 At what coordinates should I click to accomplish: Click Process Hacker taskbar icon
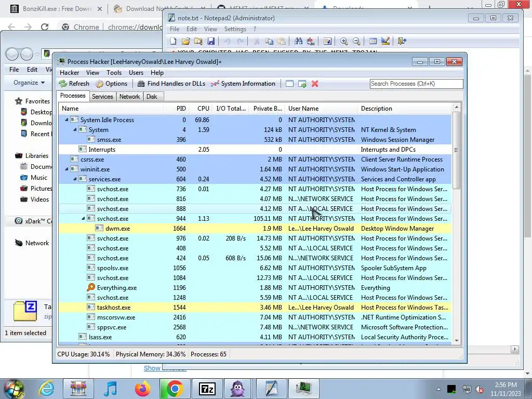[x=303, y=389]
